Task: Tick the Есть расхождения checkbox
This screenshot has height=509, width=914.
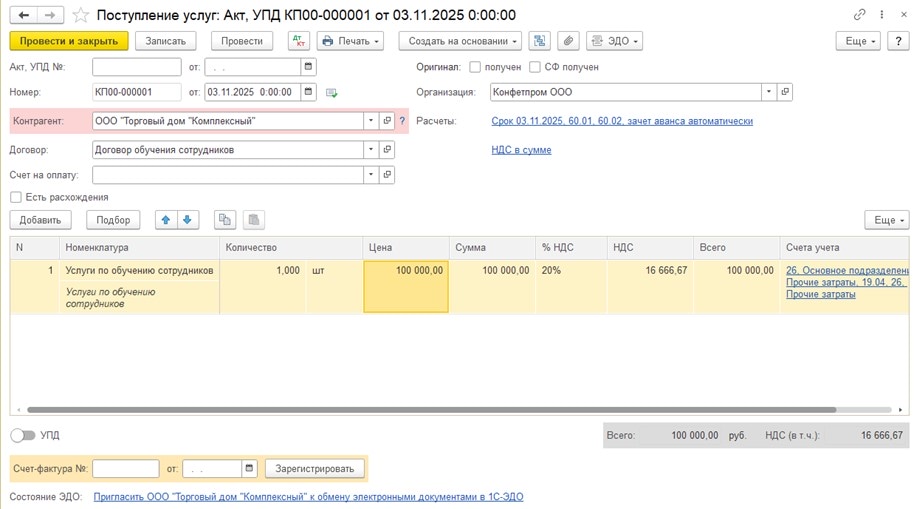Action: point(16,197)
